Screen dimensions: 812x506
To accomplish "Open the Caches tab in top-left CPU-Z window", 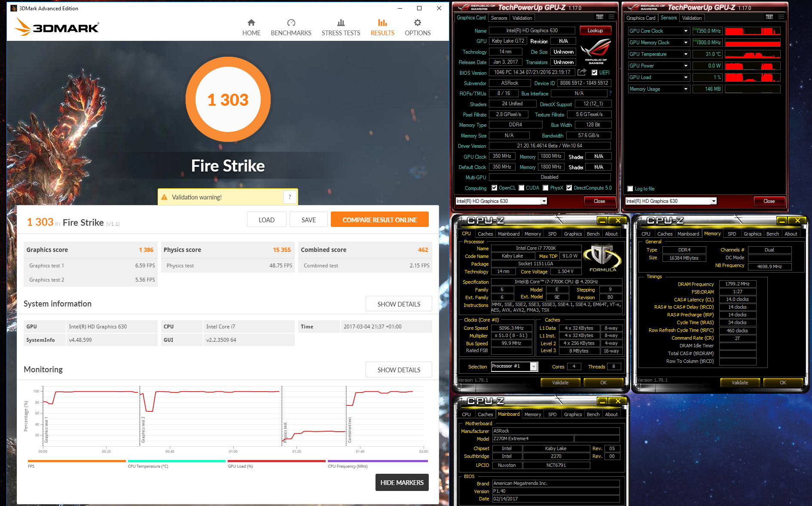I will (x=485, y=234).
